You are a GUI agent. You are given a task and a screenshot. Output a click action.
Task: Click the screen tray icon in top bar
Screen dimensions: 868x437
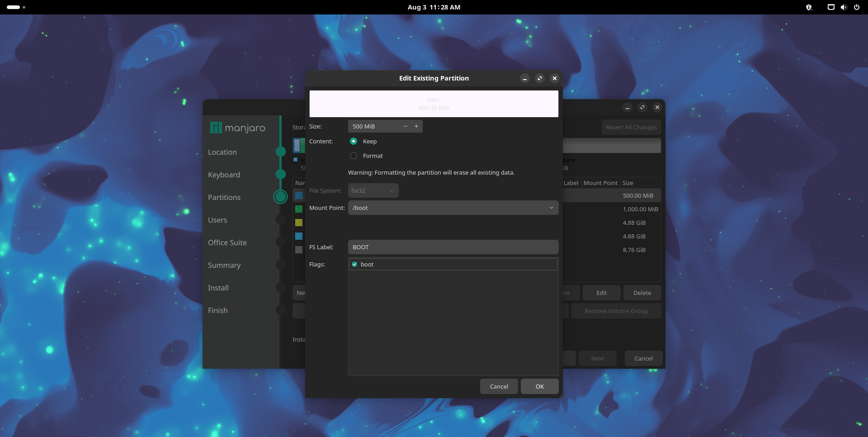click(x=831, y=7)
